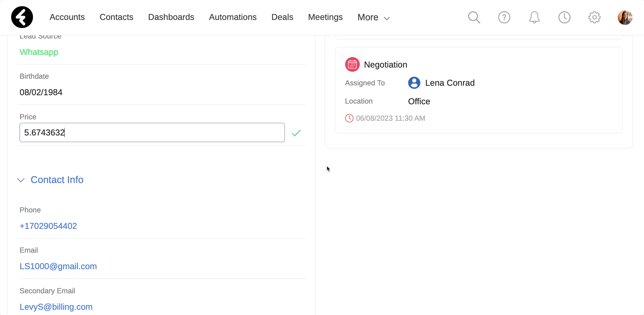Screen dimensions: 644x315
Task: Click the meeting time 06/08/2023 11:30 AM
Action: click(x=391, y=118)
